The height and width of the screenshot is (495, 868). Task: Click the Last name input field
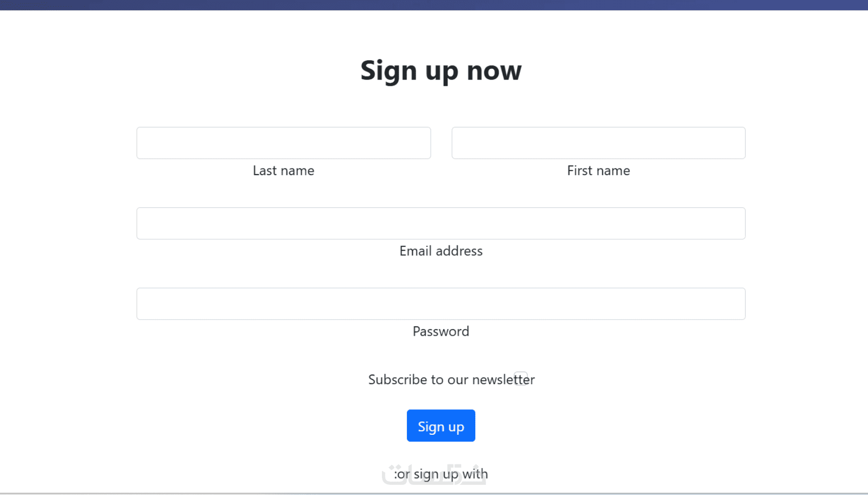coord(283,143)
